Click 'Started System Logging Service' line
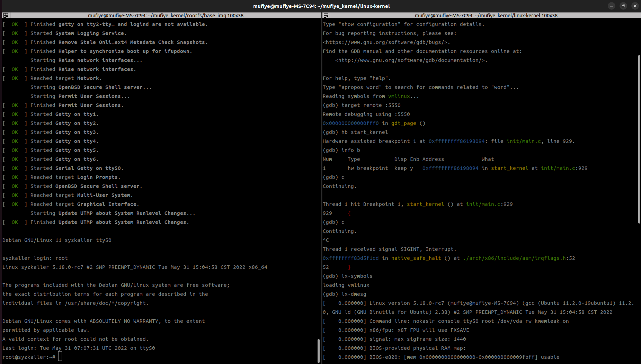Screen dimensions: 641x364 [65, 33]
